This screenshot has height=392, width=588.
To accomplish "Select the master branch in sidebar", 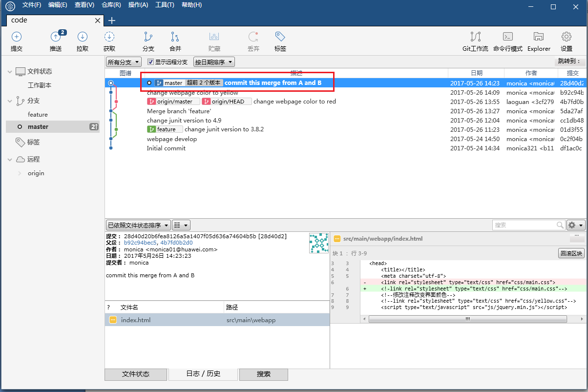I will [x=53, y=127].
